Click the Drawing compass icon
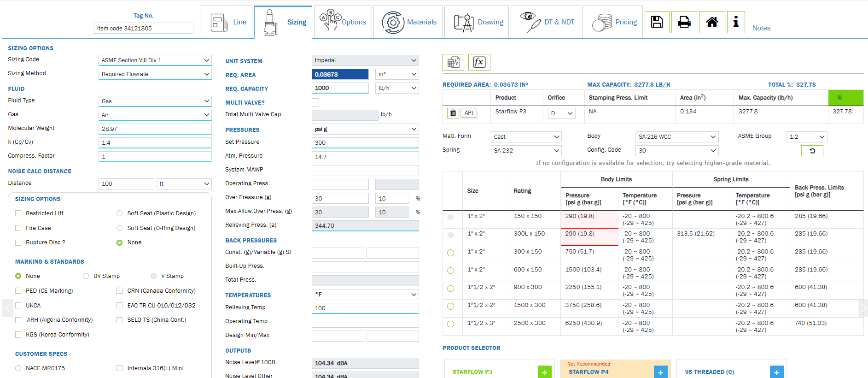The image size is (868, 378). tap(464, 23)
